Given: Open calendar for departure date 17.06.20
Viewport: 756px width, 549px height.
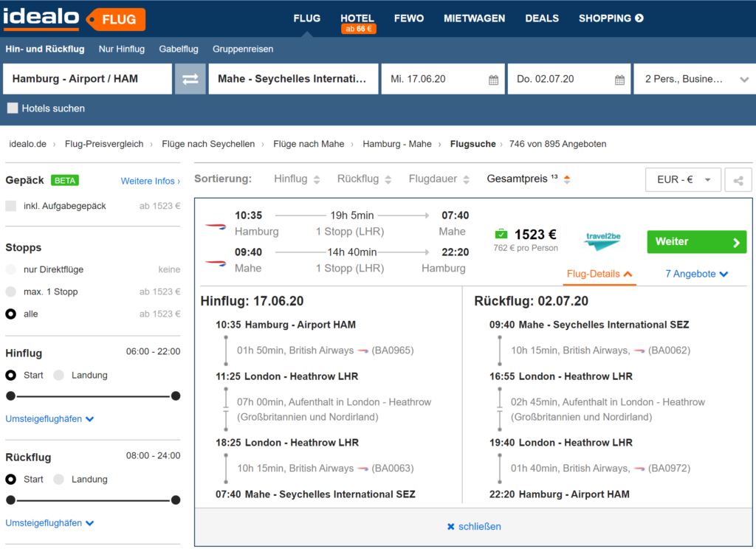Looking at the screenshot, I should pos(493,80).
